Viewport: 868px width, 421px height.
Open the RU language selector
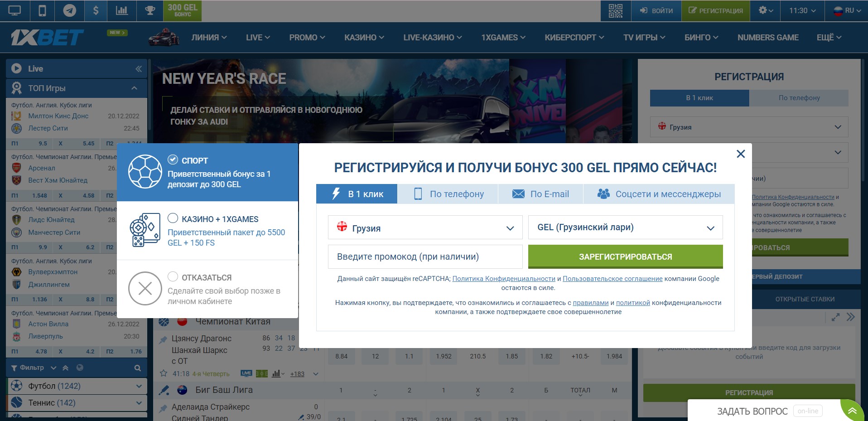click(847, 10)
